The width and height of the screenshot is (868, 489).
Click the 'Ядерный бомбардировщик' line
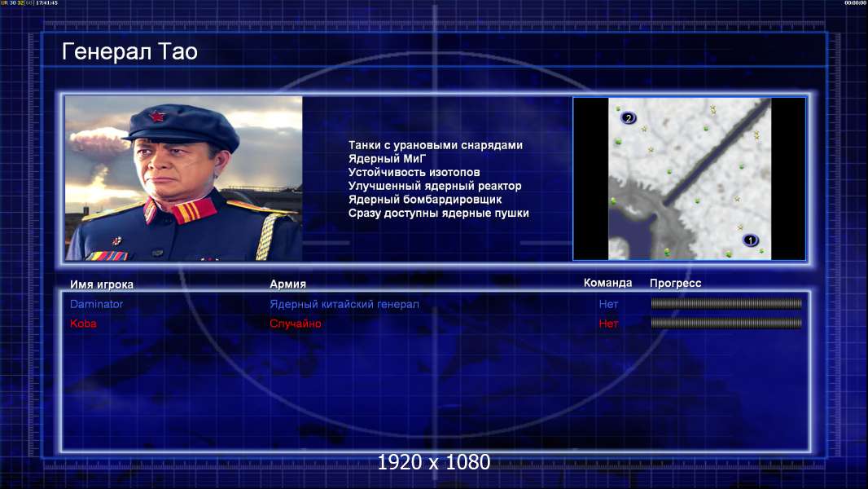tap(424, 200)
